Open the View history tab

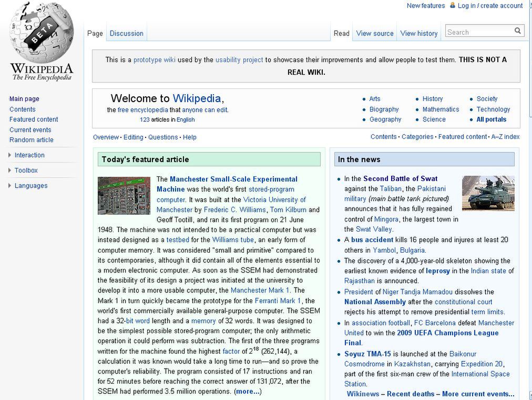(419, 33)
